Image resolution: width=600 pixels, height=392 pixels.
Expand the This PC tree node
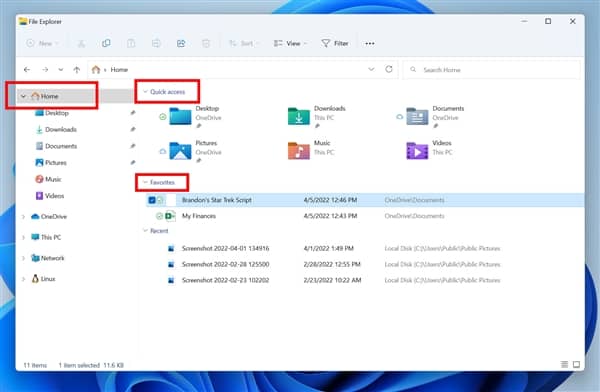(x=23, y=237)
